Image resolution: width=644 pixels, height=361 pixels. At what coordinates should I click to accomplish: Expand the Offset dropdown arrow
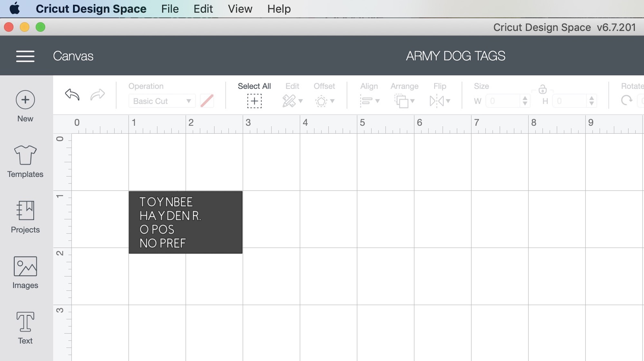[332, 101]
